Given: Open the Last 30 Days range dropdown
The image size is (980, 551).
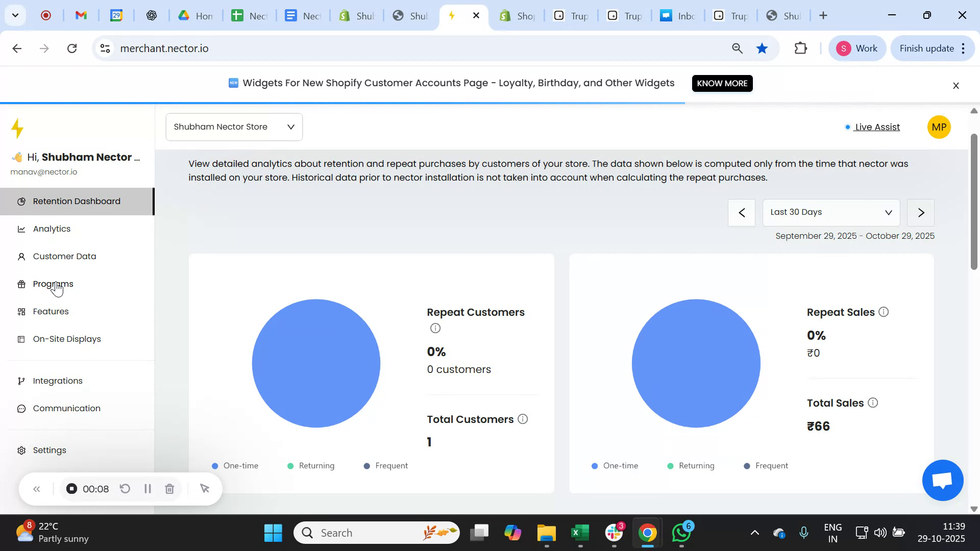Looking at the screenshot, I should pyautogui.click(x=831, y=213).
